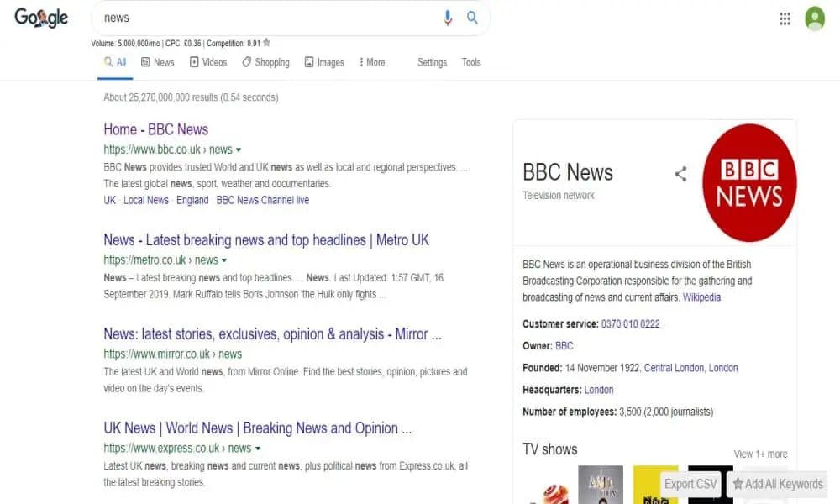Open the Home - BBC News result
This screenshot has width=840, height=504.
tap(156, 129)
